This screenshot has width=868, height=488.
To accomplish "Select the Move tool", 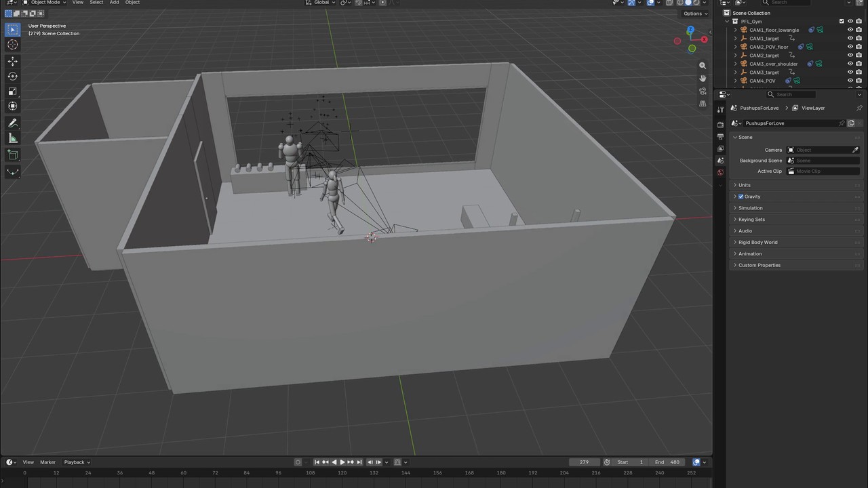I will [x=12, y=61].
